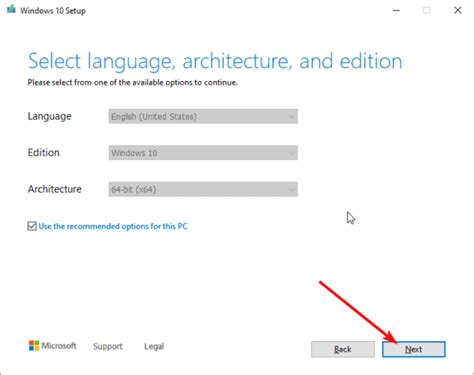This screenshot has width=474, height=375.
Task: Click the 'Select language, architecture, and edition' heading
Action: pyautogui.click(x=215, y=62)
